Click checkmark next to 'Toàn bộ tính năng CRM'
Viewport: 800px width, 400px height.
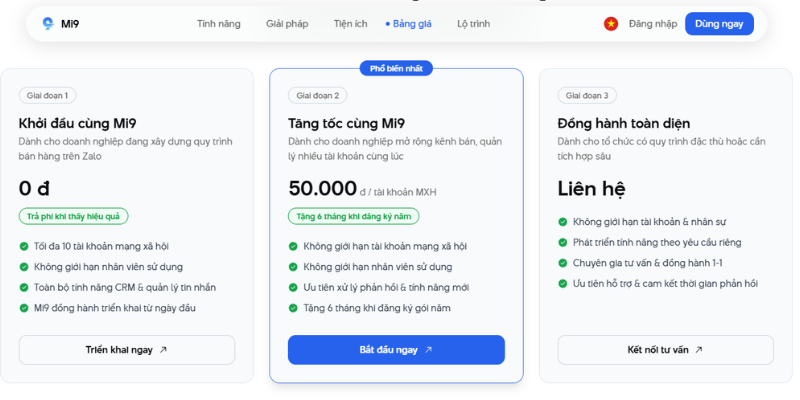[24, 287]
